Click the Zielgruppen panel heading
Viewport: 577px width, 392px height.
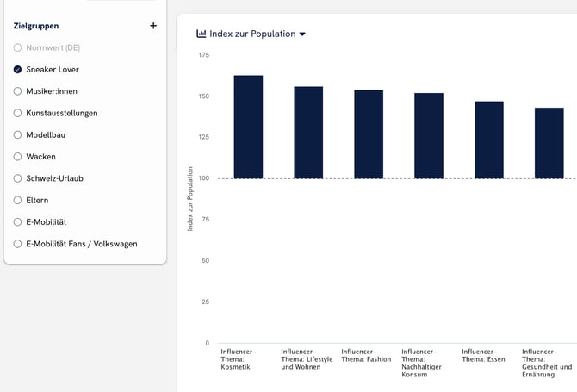(x=36, y=26)
